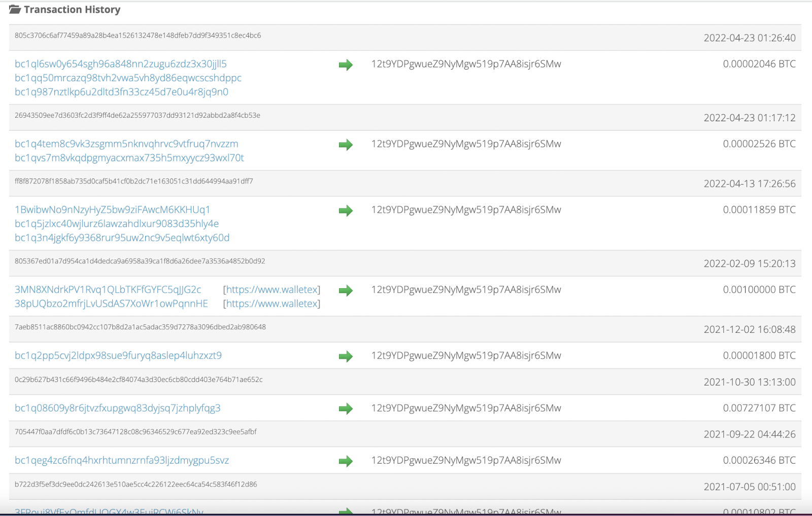Click the Transaction History heading
This screenshot has height=516, width=812.
pos(72,10)
